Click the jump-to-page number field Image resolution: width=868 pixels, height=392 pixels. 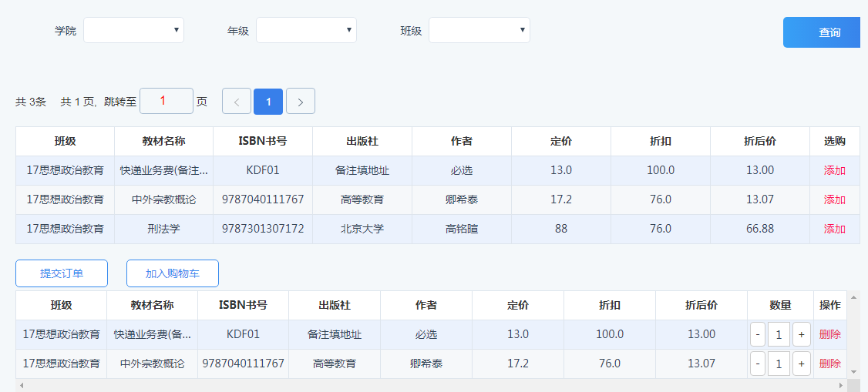pos(167,101)
